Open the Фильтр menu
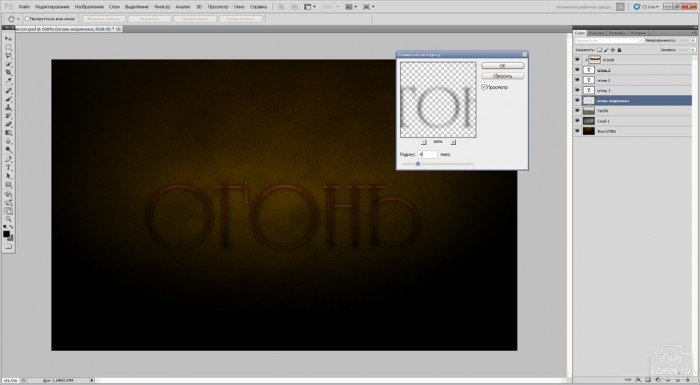The width and height of the screenshot is (700, 385). click(162, 7)
